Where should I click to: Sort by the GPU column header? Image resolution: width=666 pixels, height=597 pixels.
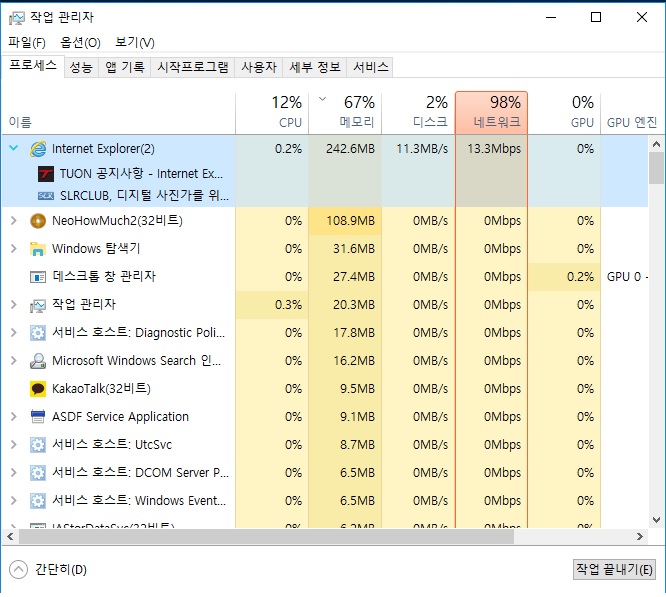click(564, 113)
